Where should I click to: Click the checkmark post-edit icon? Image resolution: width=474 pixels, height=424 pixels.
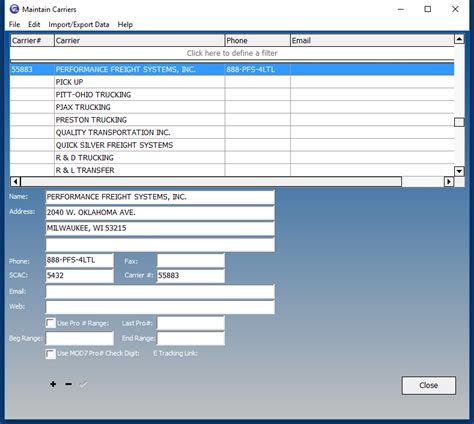click(83, 384)
